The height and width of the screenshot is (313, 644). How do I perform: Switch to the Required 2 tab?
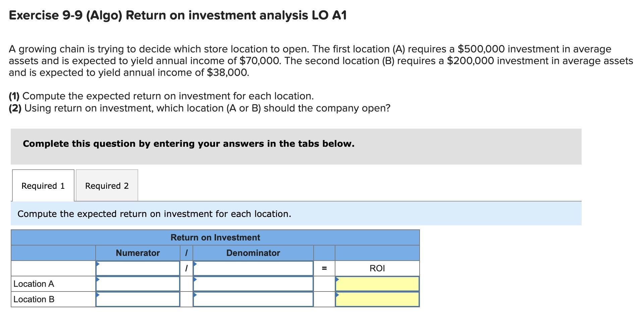coord(107,186)
